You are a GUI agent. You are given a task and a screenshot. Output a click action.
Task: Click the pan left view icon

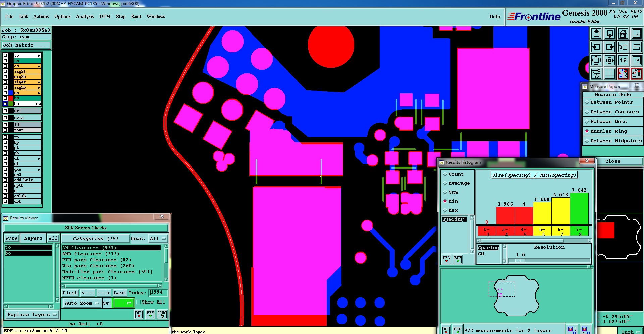point(596,47)
